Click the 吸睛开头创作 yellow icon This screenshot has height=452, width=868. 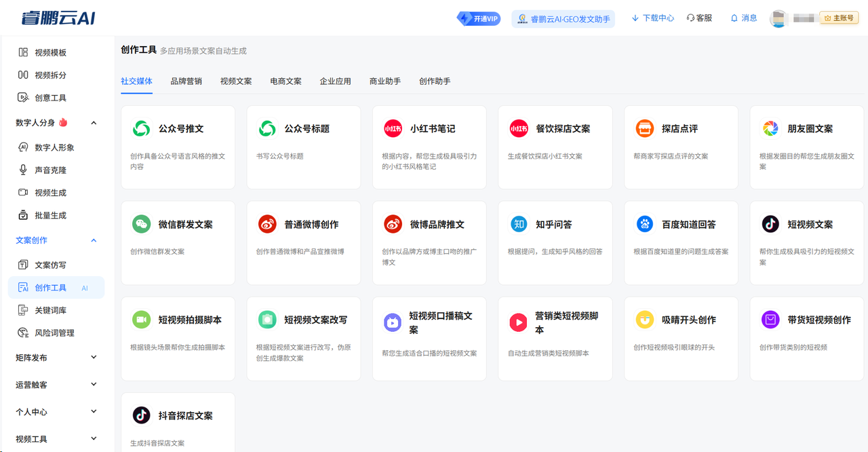click(x=645, y=320)
